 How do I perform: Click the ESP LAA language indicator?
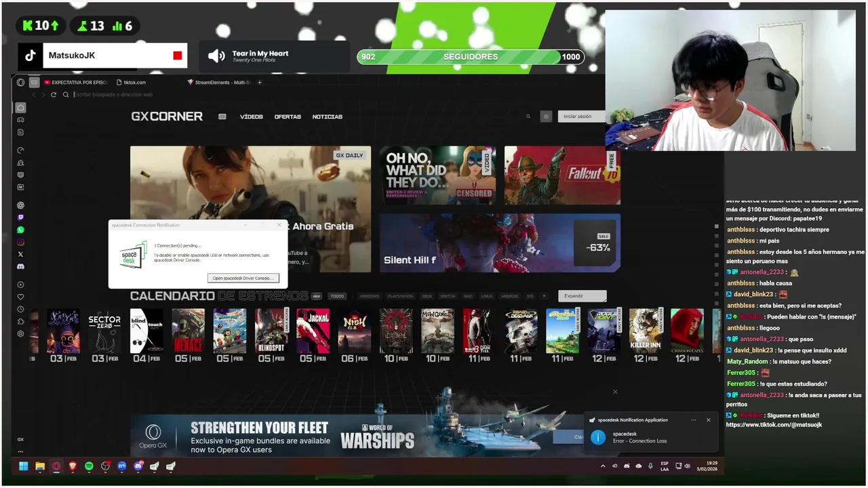coord(665,466)
